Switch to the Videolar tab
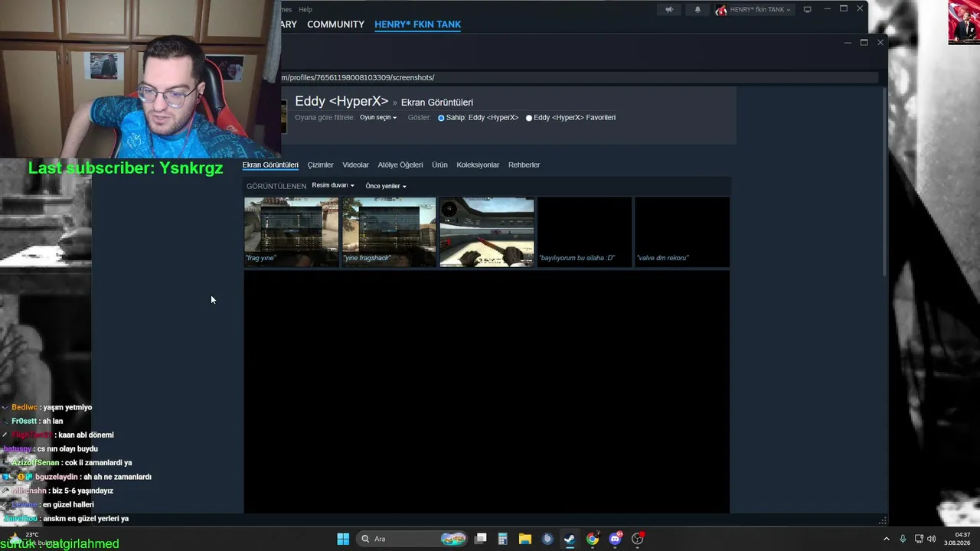Screen dimensions: 980x551 (x=355, y=165)
